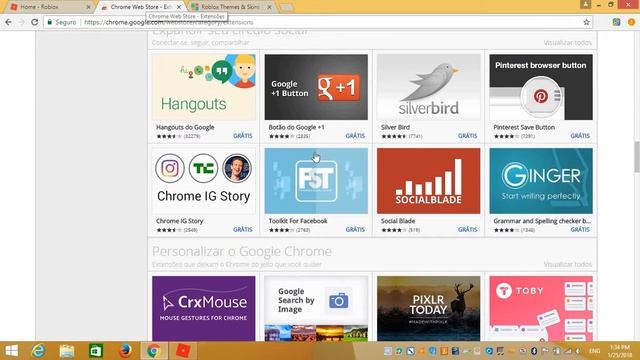Open the red Roblox taskbar icon
The width and height of the screenshot is (640, 360).
(x=183, y=351)
